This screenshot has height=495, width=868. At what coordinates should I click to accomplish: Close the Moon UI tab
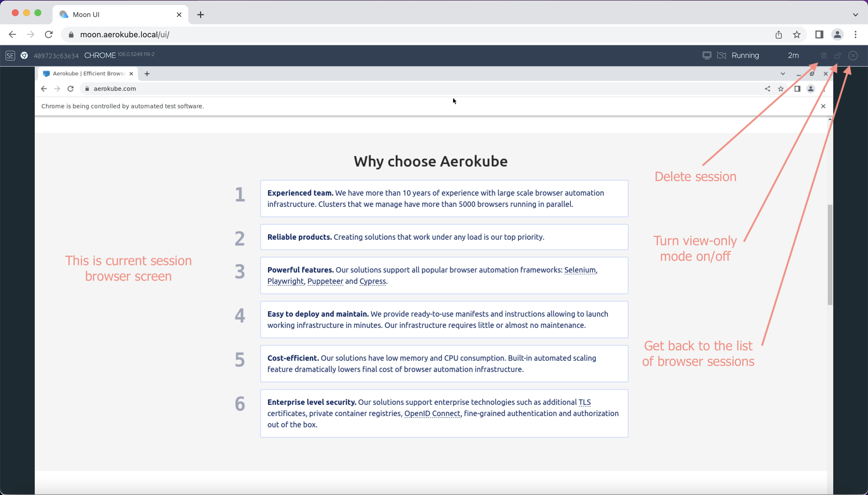[x=179, y=15]
